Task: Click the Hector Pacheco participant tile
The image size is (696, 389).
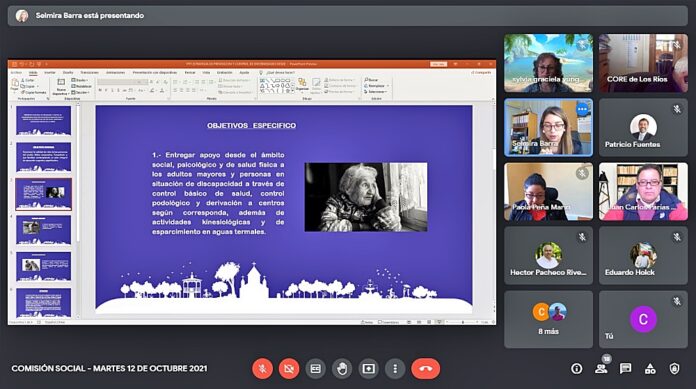Action: click(x=548, y=255)
